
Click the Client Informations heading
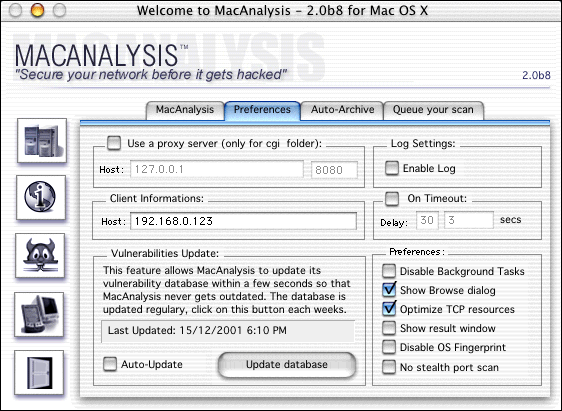157,199
